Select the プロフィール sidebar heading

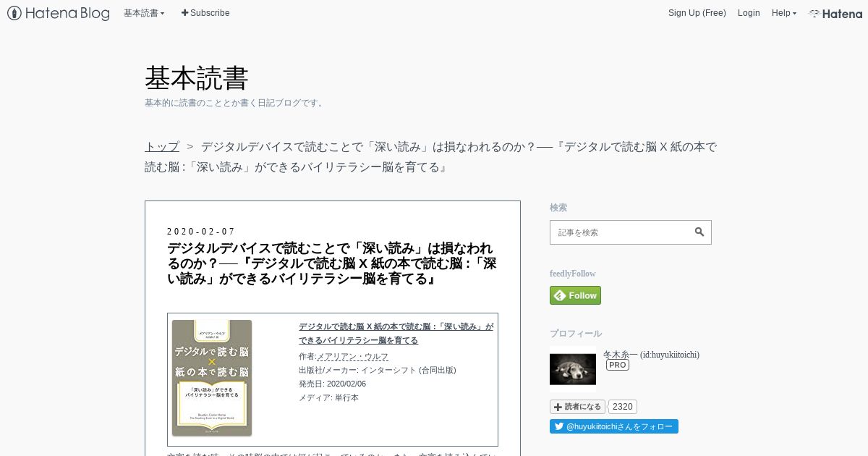[x=576, y=334]
